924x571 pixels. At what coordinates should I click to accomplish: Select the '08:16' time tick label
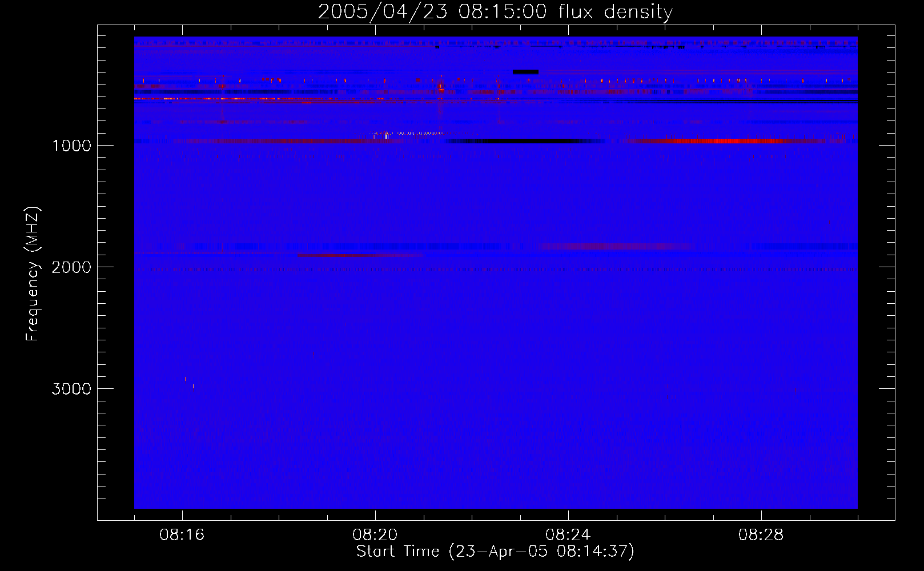coord(182,535)
